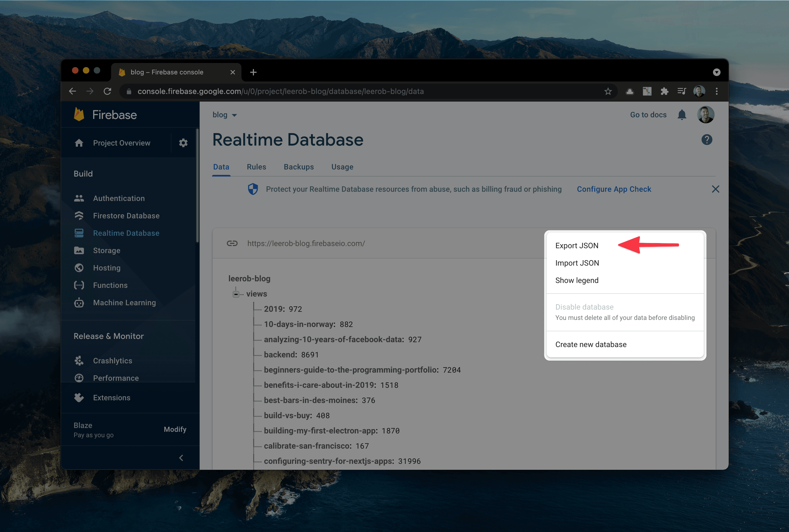The width and height of the screenshot is (789, 532).
Task: Select analyzing-10-years-of-facebook-data entry
Action: 342,339
